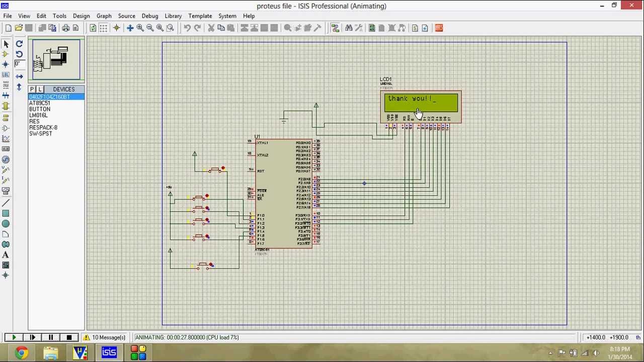Toggle the false origin tool

point(116,28)
